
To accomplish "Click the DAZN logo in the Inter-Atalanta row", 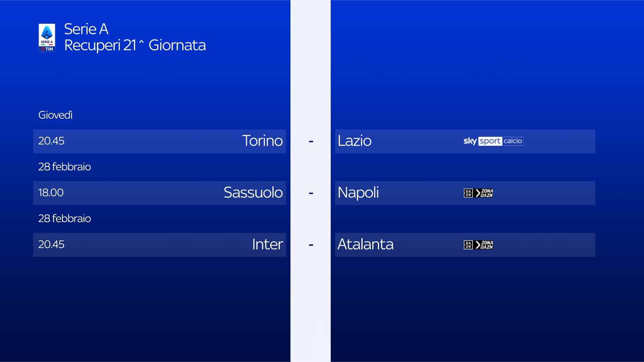I will (x=468, y=245).
